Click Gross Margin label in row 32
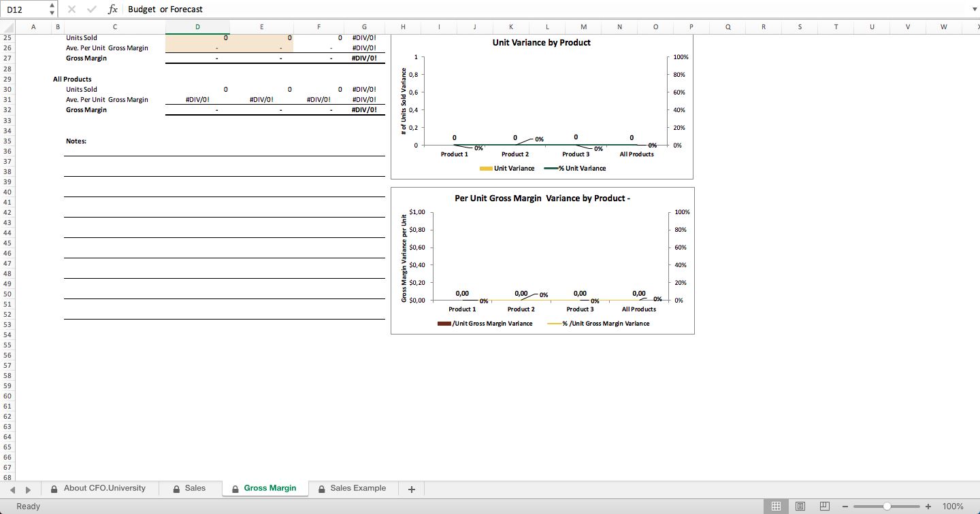This screenshot has height=514, width=980. 86,109
